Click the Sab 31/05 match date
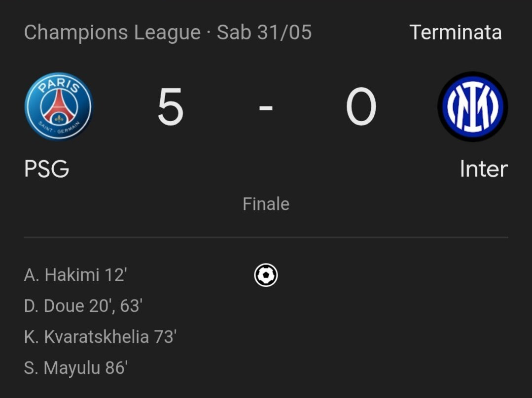Screen dimensions: 532x398 pyautogui.click(x=264, y=33)
